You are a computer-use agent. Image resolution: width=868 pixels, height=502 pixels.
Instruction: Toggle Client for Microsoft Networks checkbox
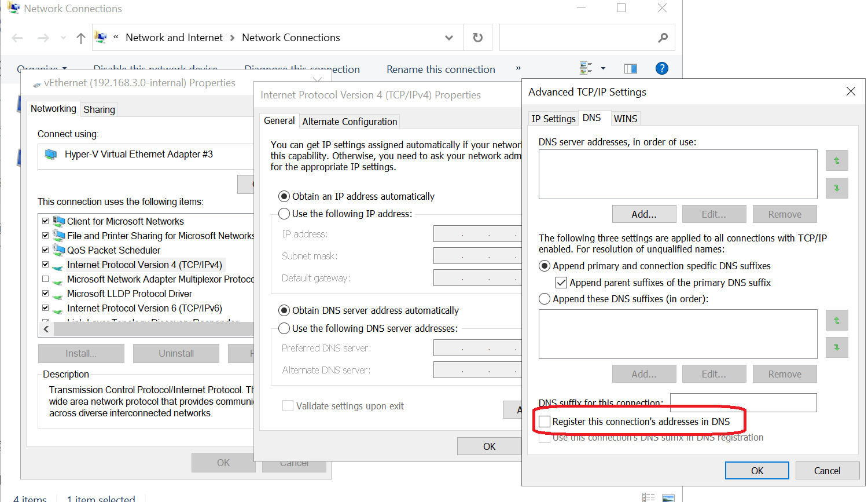pyautogui.click(x=45, y=221)
